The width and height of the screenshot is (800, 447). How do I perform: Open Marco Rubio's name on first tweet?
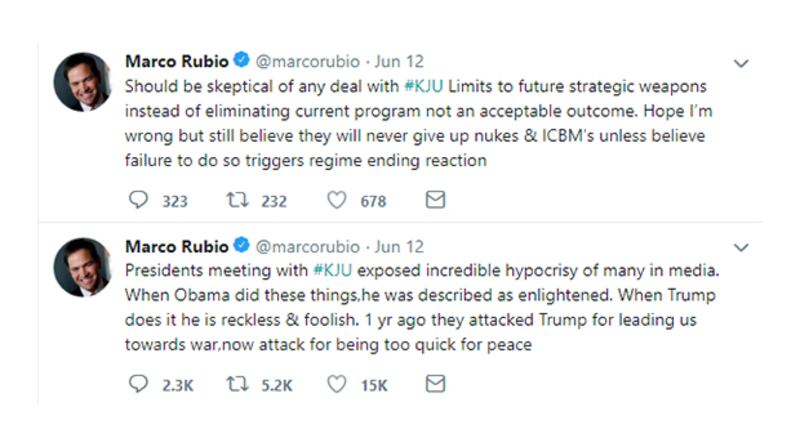177,62
